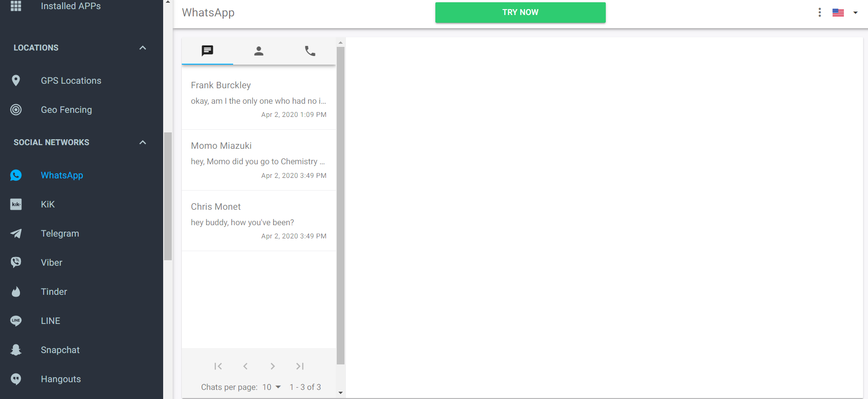868x399 pixels.
Task: Click the Viber phone icon
Action: (x=16, y=263)
